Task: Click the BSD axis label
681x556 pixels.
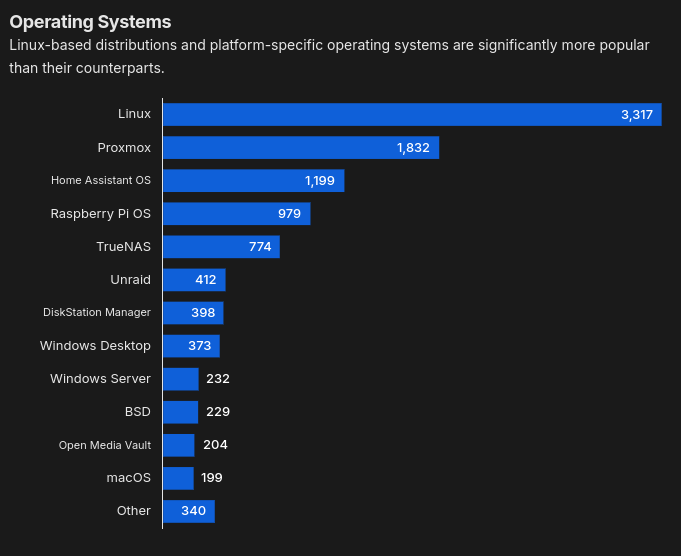Action: pos(137,412)
